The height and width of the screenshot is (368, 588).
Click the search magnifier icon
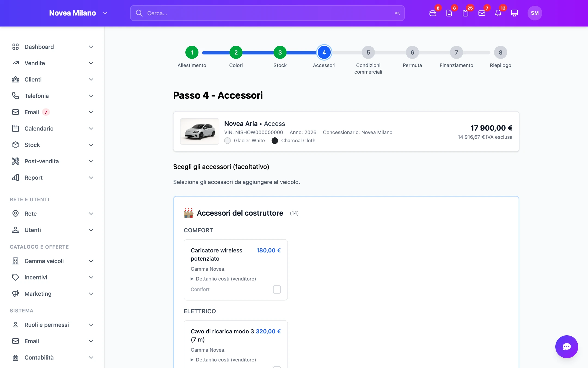pos(139,13)
